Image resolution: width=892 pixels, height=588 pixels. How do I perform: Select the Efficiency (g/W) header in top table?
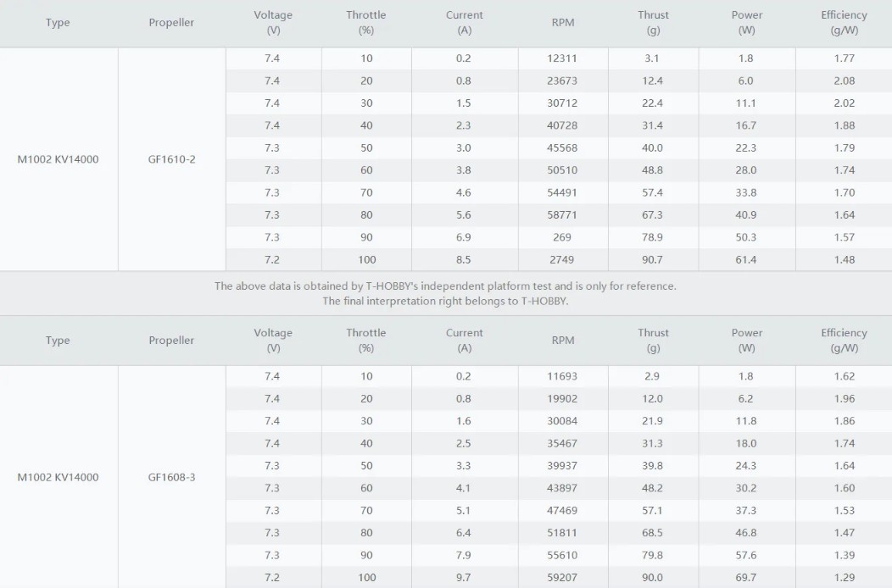pyautogui.click(x=844, y=23)
